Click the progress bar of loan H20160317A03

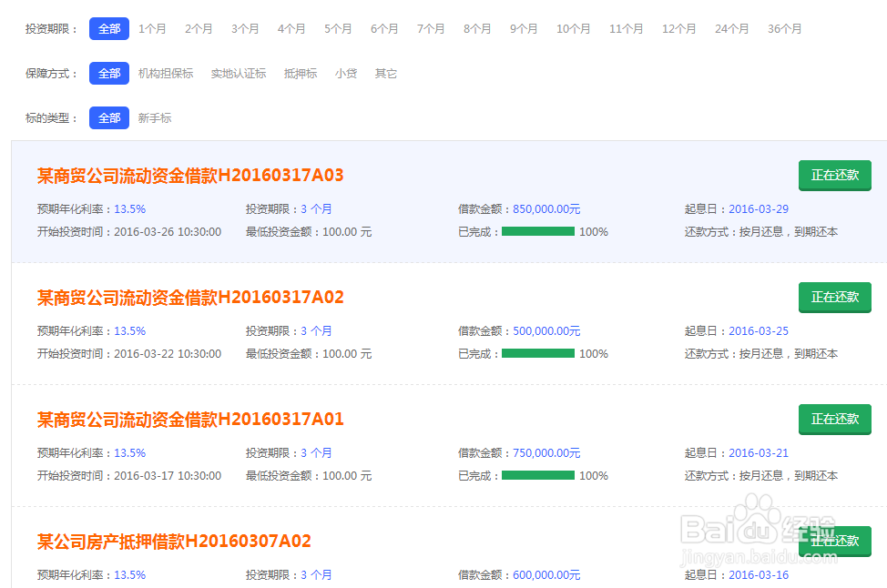(538, 231)
